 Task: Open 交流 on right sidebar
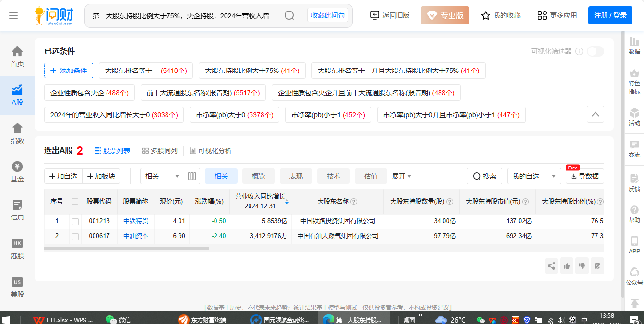click(x=634, y=149)
